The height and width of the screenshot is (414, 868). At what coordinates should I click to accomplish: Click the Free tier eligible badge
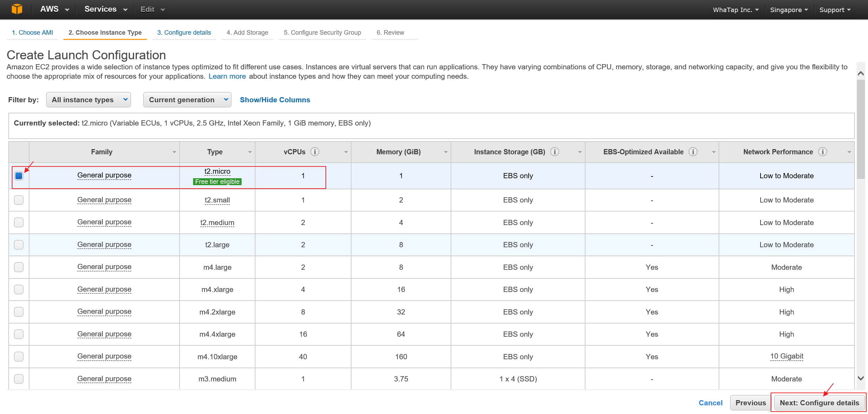(217, 182)
